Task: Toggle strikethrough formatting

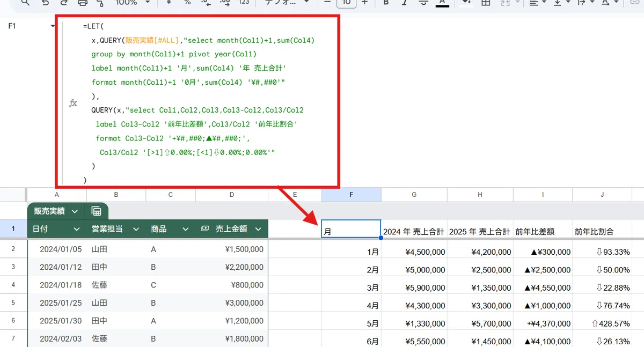Action: click(x=423, y=3)
